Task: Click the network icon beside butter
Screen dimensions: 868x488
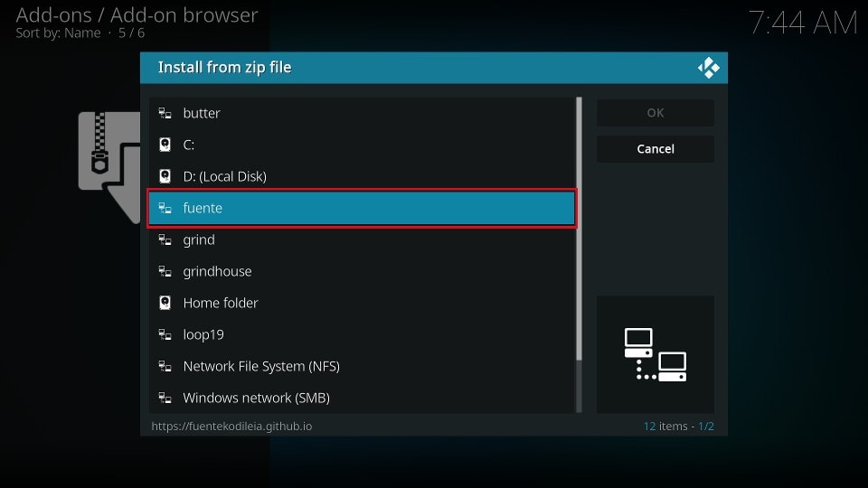Action: pos(165,114)
